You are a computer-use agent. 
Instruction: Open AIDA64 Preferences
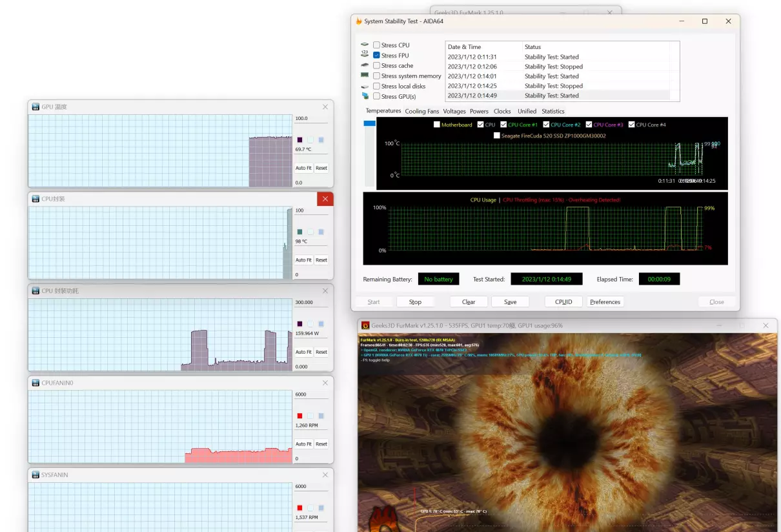(605, 302)
